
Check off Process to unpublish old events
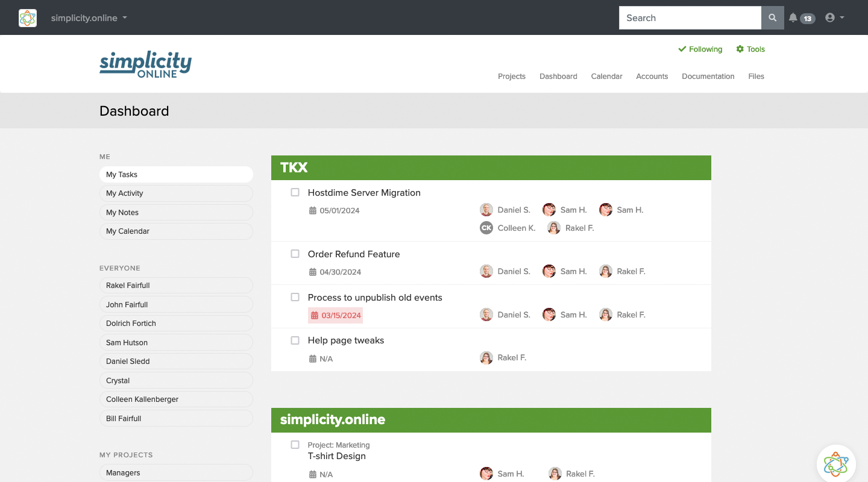295,298
